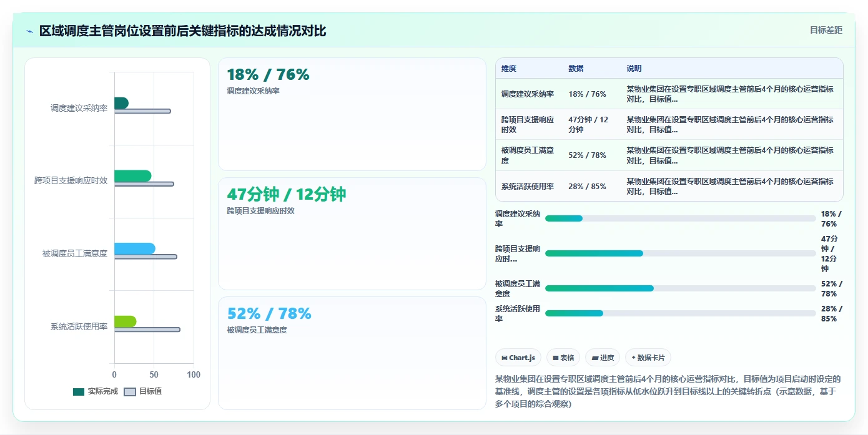Click the gray target bar for 系统活跃使用率
The image size is (868, 435).
coord(147,330)
